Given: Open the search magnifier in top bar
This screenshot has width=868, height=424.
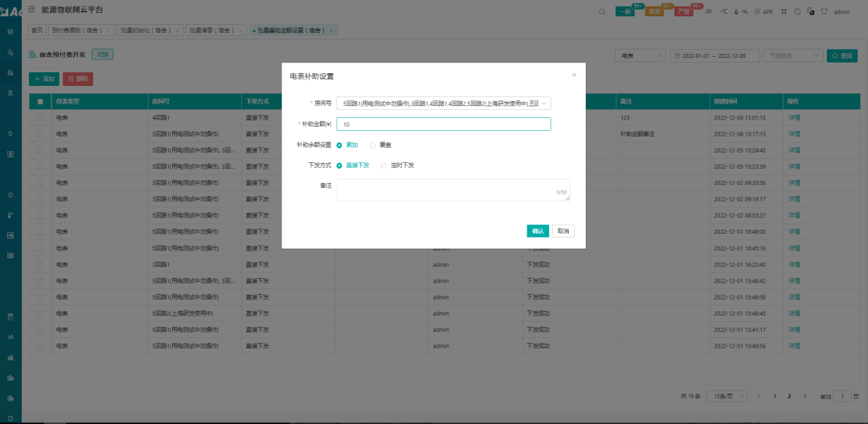Looking at the screenshot, I should 602,11.
